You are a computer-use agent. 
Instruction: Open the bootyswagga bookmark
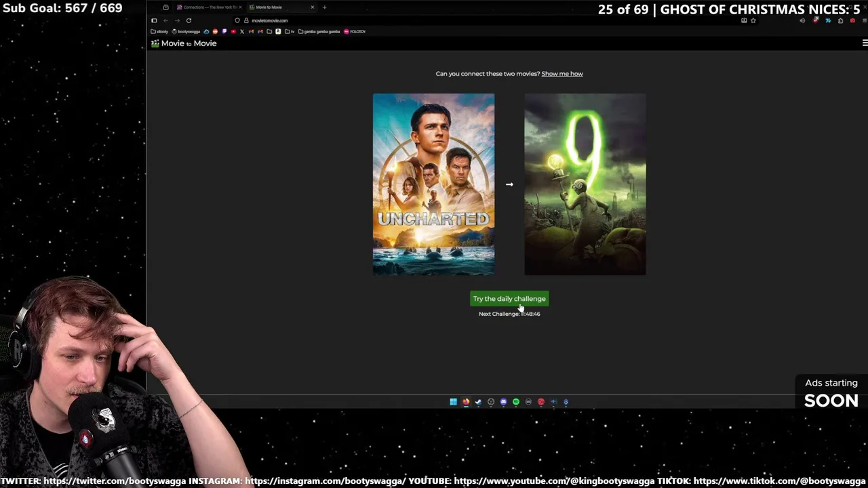186,32
